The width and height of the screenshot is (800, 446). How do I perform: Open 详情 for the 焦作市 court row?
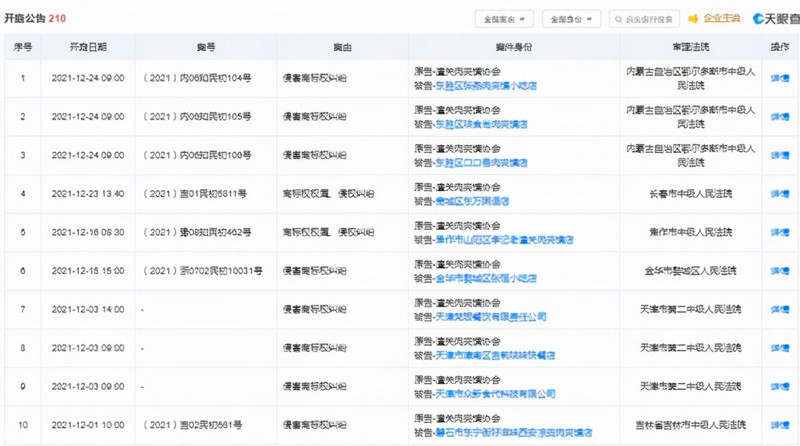coord(780,232)
